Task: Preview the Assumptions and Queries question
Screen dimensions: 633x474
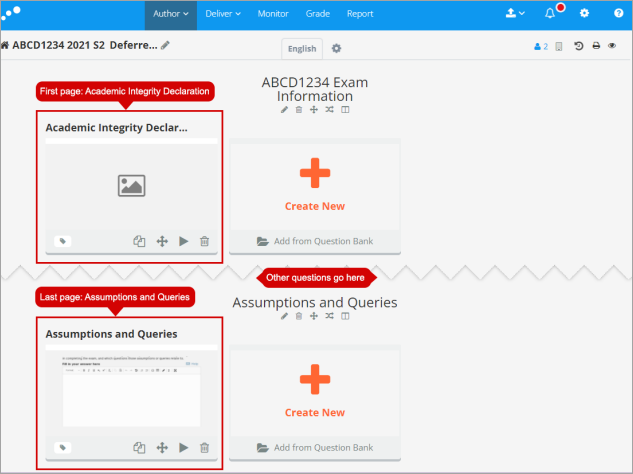Action: [x=183, y=448]
